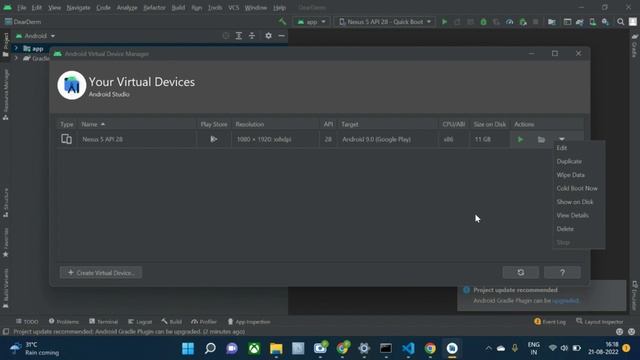Click Attach Debugger to Android Process icon
The image size is (640, 360).
(x=523, y=22)
